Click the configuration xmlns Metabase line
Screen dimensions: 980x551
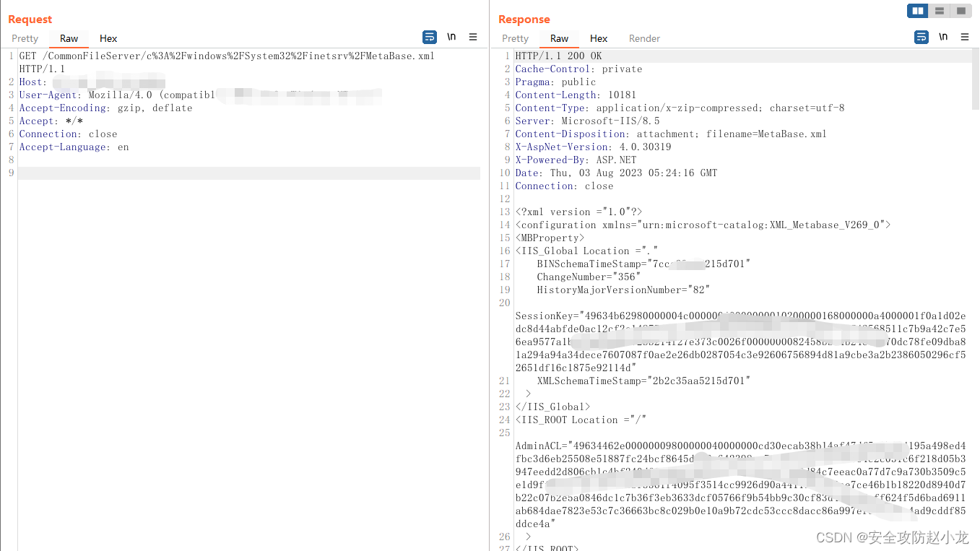(703, 225)
